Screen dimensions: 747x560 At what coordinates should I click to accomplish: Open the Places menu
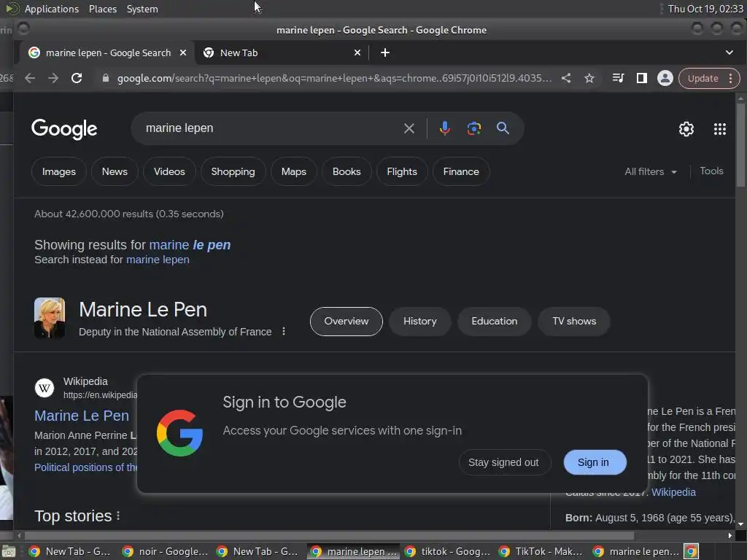click(102, 9)
